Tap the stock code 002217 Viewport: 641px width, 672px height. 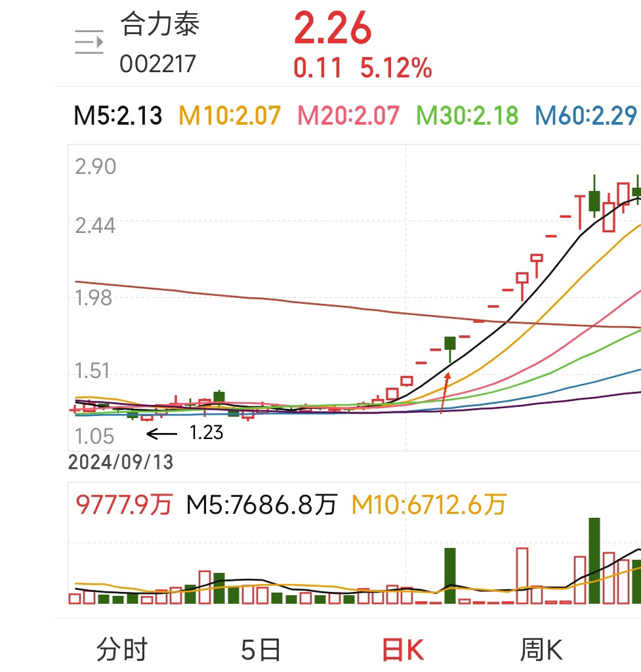point(157,64)
